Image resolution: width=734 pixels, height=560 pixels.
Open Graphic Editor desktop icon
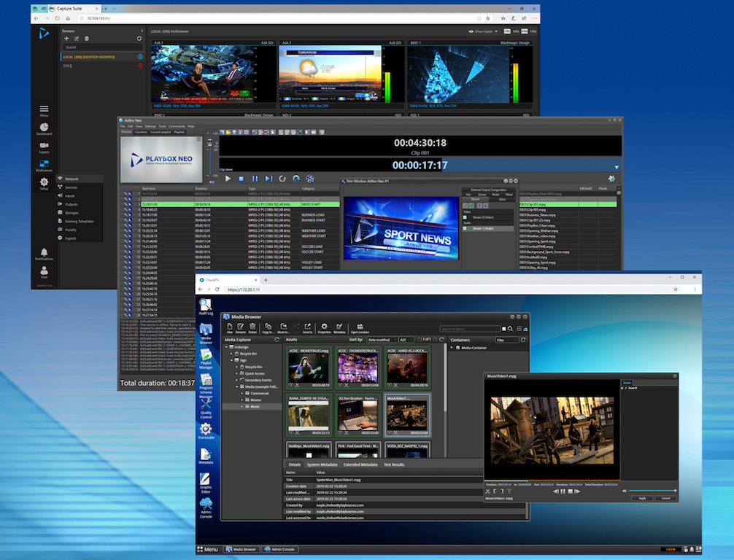[x=206, y=483]
